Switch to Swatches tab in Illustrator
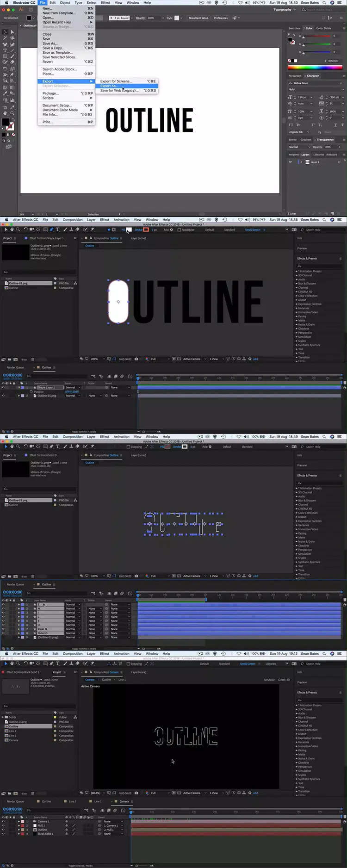The image size is (347, 868). [x=294, y=28]
